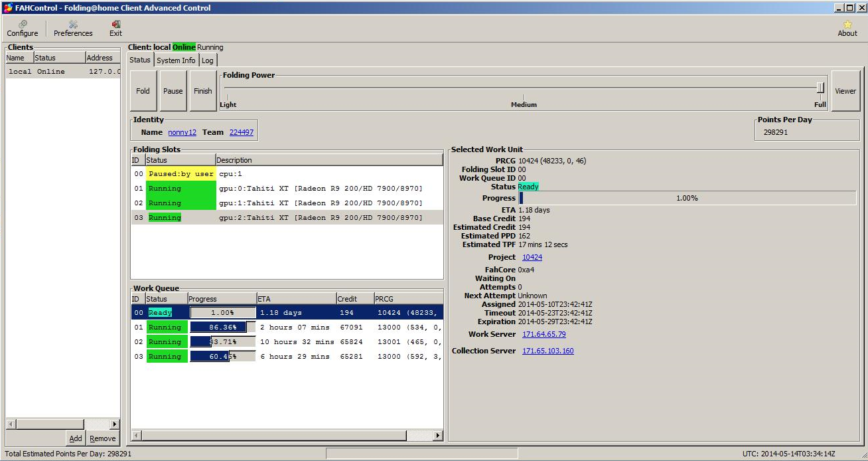This screenshot has height=461, width=868.
Task: Select folding slot 00 cpu:1
Action: click(x=287, y=174)
